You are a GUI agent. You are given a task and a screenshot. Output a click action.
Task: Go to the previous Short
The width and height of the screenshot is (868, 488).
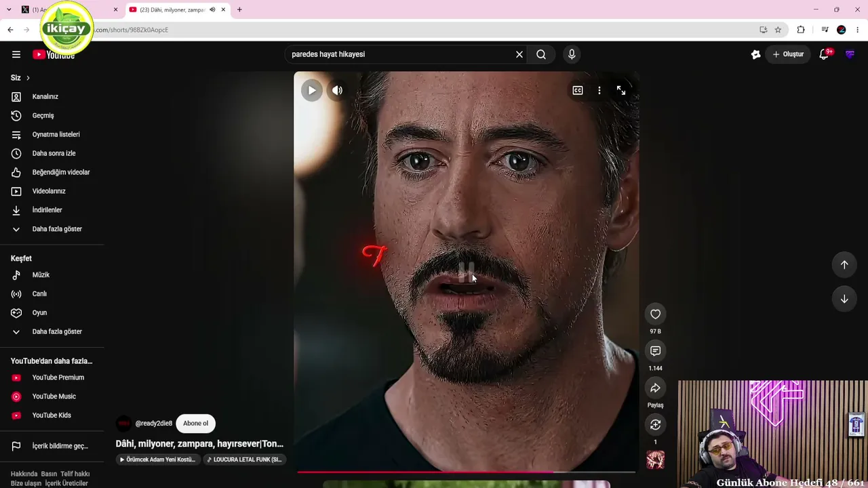point(844,265)
